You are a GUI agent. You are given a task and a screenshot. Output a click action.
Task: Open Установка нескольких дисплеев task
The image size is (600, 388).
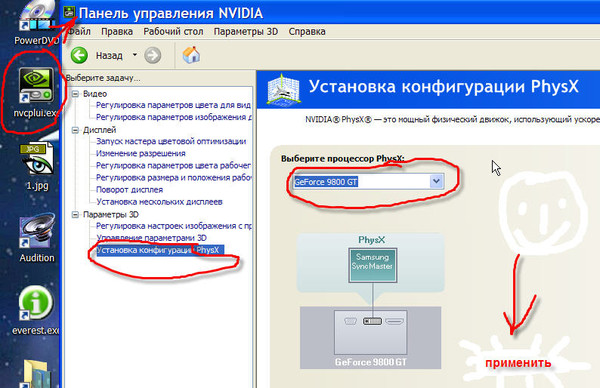[x=159, y=202]
